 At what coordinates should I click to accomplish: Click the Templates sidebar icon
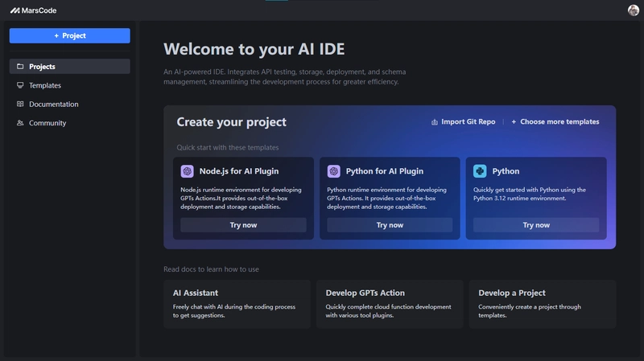(20, 85)
